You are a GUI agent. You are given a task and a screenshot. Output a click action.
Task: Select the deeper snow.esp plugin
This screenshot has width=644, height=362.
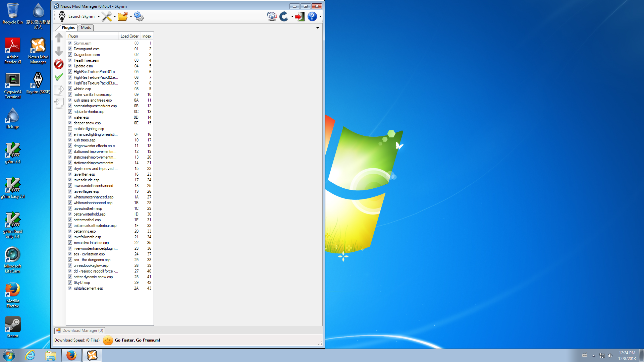tap(110, 123)
